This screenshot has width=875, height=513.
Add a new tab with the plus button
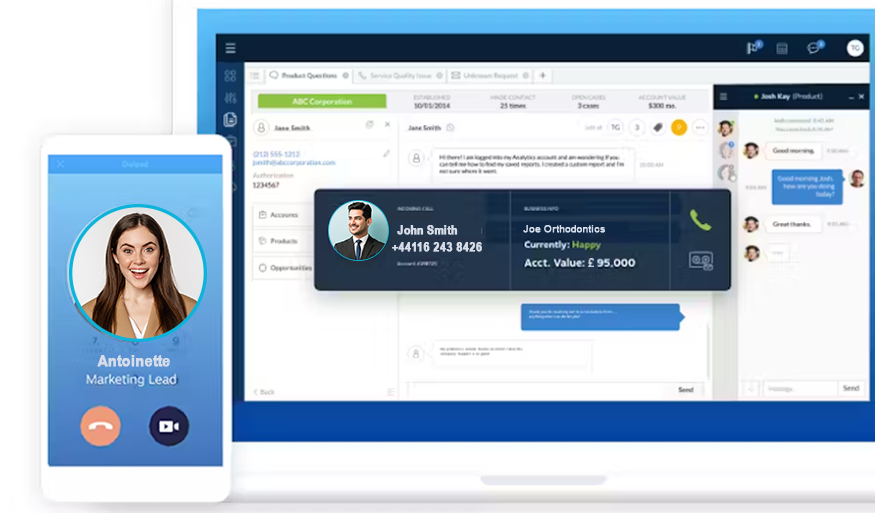coord(542,75)
